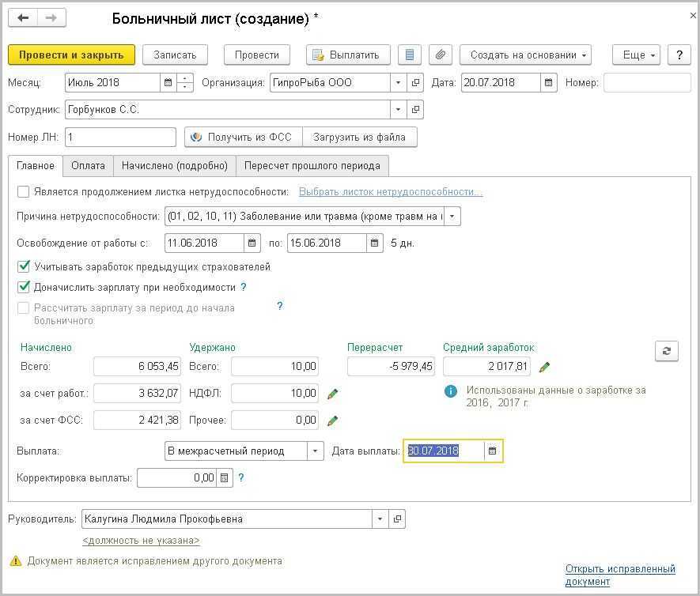
Task: Navigate back with left arrow
Action: pyautogui.click(x=24, y=18)
